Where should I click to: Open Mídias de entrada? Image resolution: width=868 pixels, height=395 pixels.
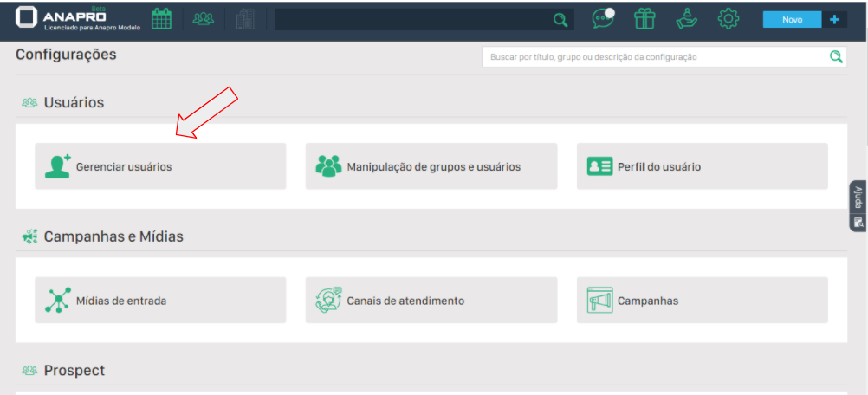[x=160, y=301]
